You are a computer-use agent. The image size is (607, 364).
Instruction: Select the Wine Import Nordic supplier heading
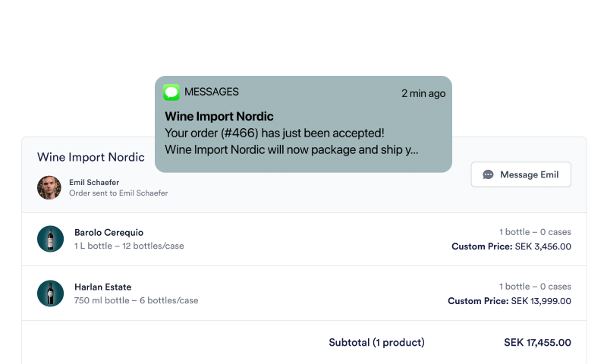point(91,157)
